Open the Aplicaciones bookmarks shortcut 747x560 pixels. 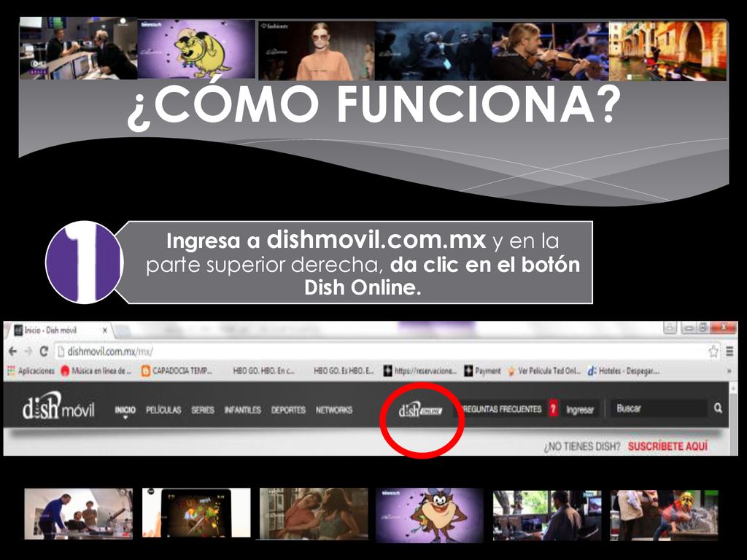pyautogui.click(x=31, y=370)
